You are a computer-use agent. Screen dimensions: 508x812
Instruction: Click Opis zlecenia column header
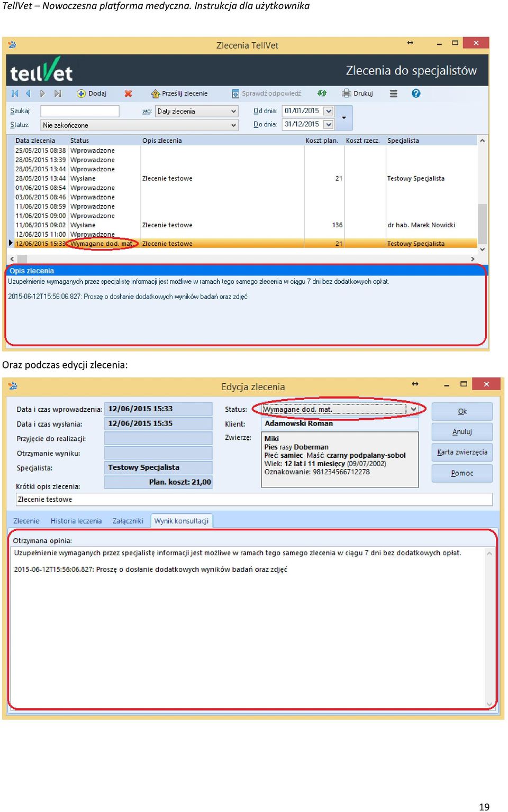coord(162,141)
